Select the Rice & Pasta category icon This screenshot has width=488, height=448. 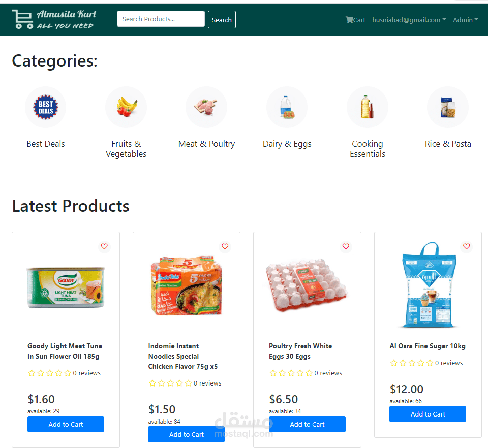pyautogui.click(x=448, y=107)
